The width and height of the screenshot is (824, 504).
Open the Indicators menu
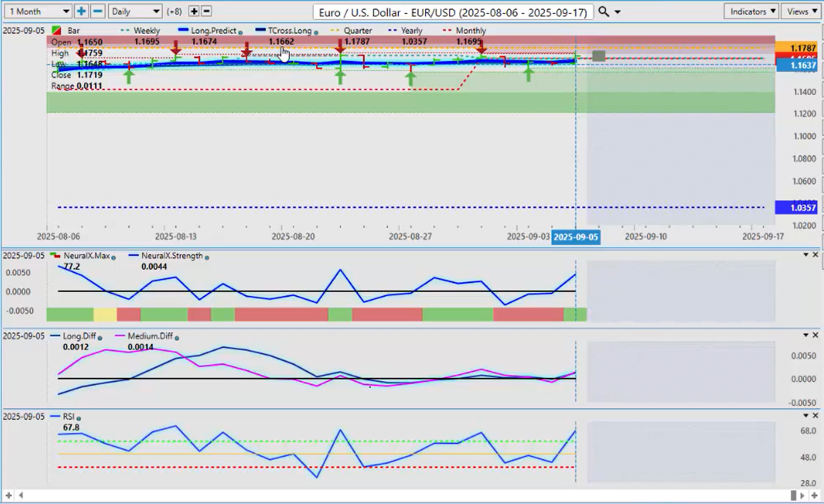[x=751, y=12]
